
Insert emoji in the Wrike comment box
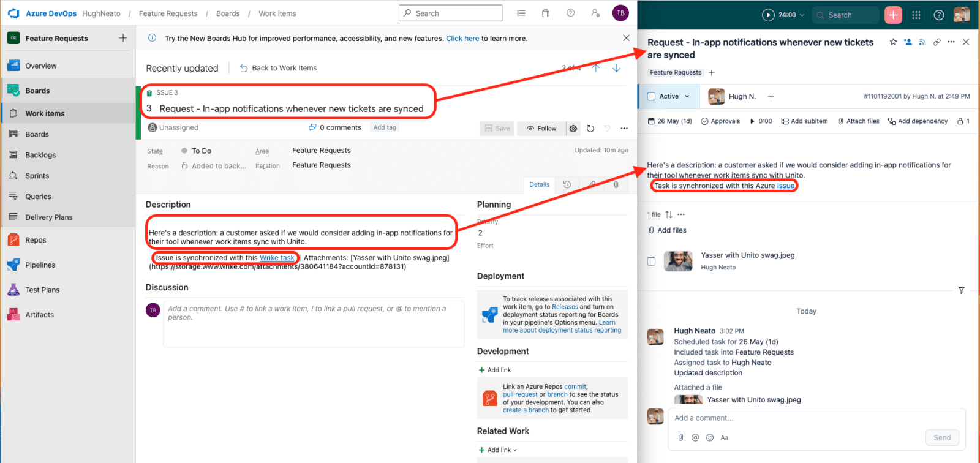(710, 437)
